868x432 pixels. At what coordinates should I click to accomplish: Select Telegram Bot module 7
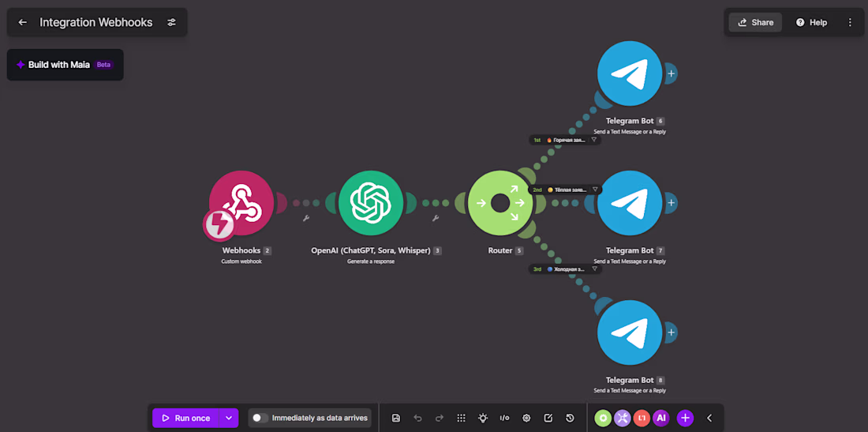630,203
